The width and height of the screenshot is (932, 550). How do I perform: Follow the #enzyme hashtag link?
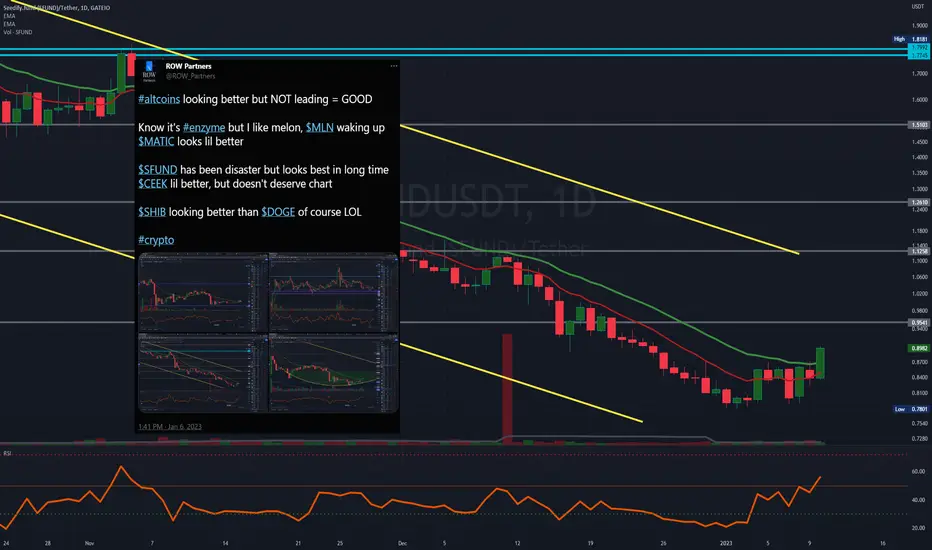(204, 128)
